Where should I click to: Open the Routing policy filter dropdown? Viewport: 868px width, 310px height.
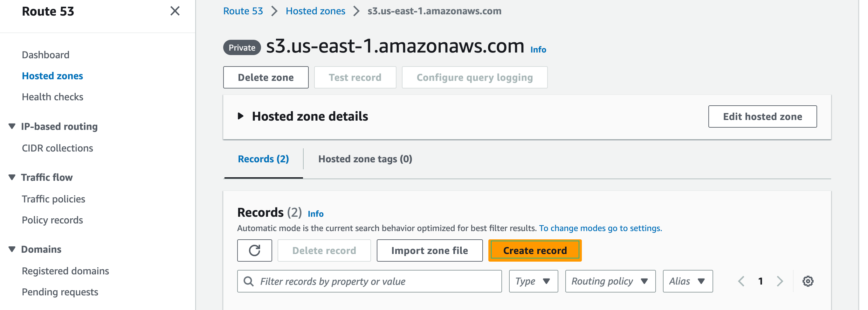pyautogui.click(x=610, y=281)
